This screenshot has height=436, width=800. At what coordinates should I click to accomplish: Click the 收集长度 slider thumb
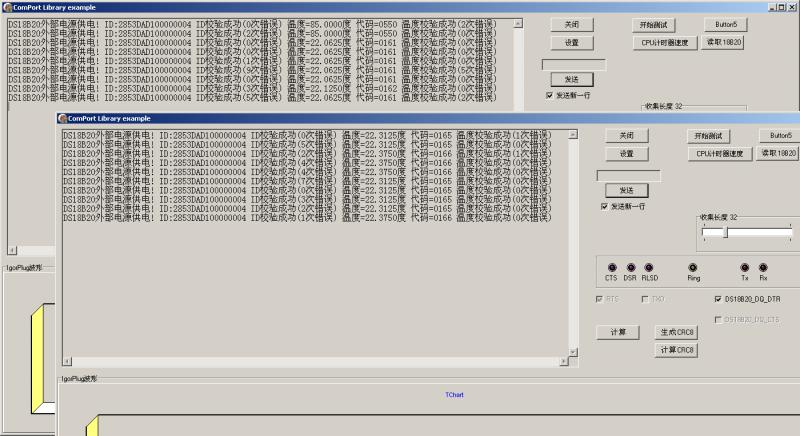coord(725,232)
